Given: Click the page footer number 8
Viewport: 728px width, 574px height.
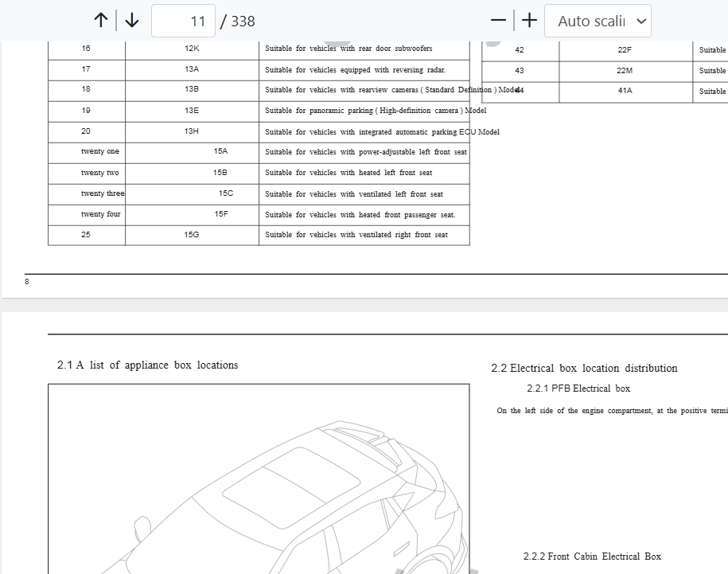Looking at the screenshot, I should [x=27, y=282].
